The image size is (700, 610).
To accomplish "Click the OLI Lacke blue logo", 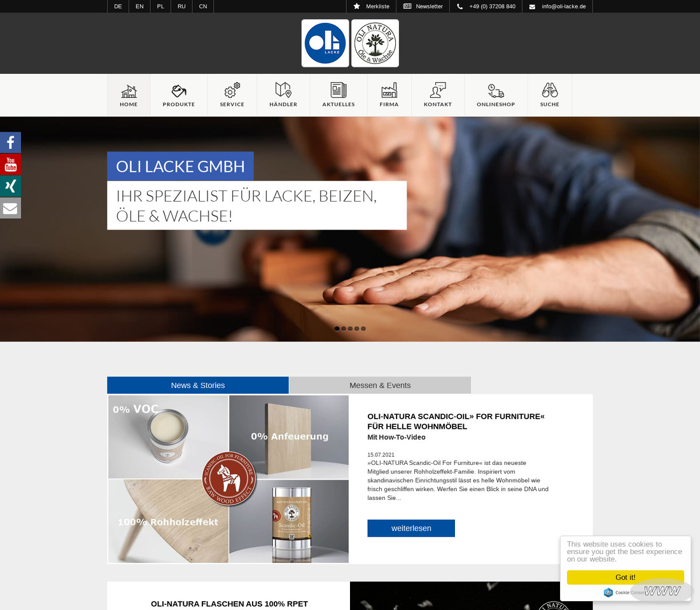I will (x=325, y=43).
